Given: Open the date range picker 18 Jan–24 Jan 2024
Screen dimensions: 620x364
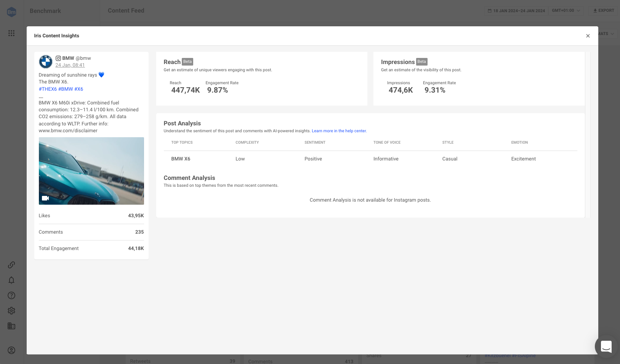Looking at the screenshot, I should (x=516, y=11).
